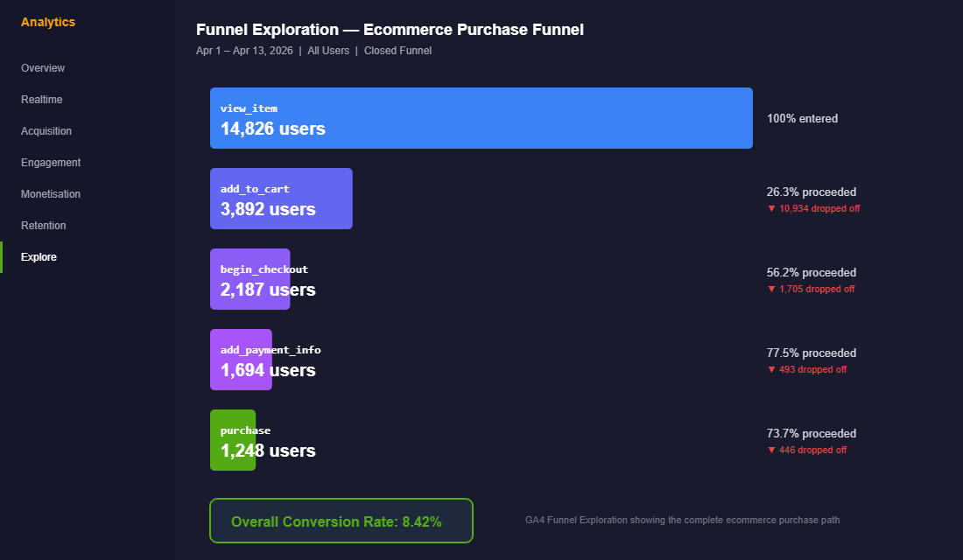Viewport: 963px width, 560px height.
Task: Open Monetisation reports
Action: [51, 193]
